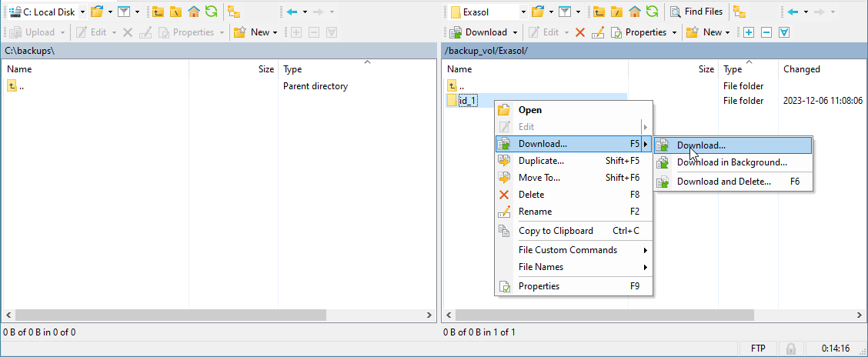Open the C: Local Disk drive dropdown

click(x=82, y=12)
